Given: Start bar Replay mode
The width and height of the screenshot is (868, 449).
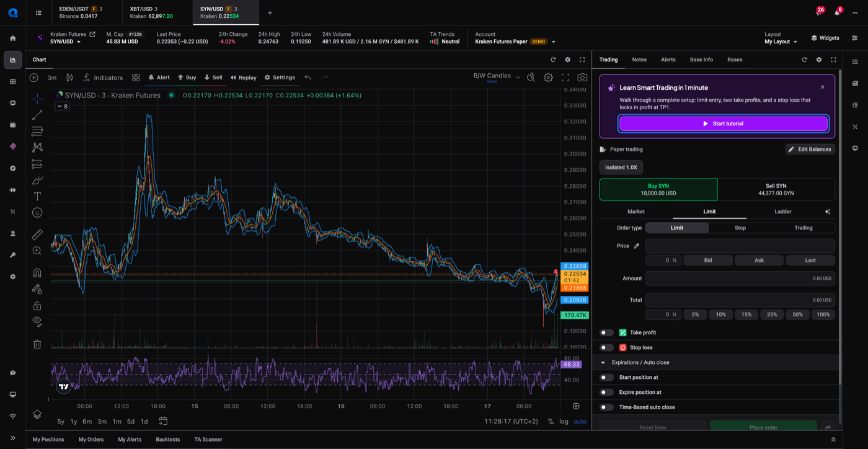Looking at the screenshot, I should 243,78.
